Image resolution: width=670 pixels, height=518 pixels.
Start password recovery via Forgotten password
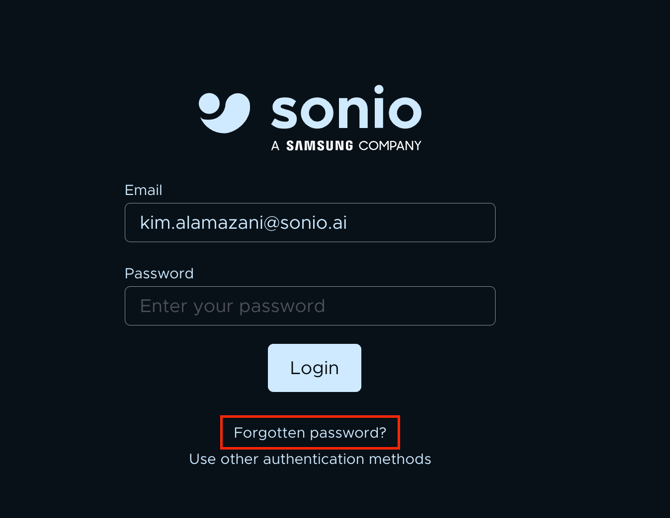pos(310,433)
